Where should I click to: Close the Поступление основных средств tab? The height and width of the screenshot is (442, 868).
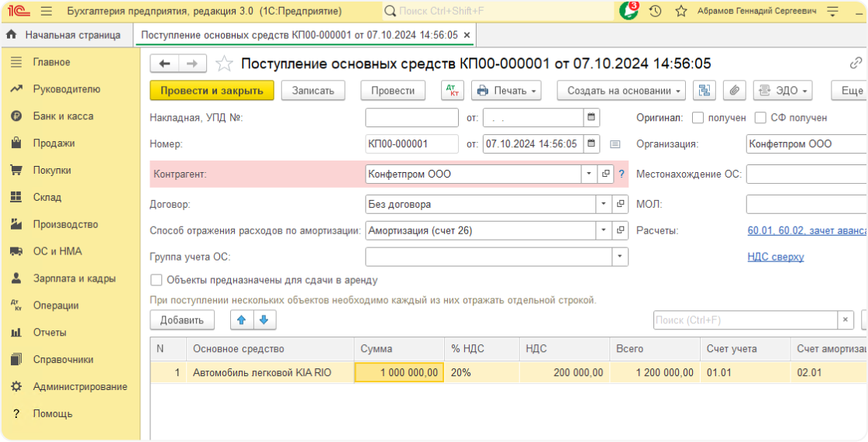click(x=467, y=35)
